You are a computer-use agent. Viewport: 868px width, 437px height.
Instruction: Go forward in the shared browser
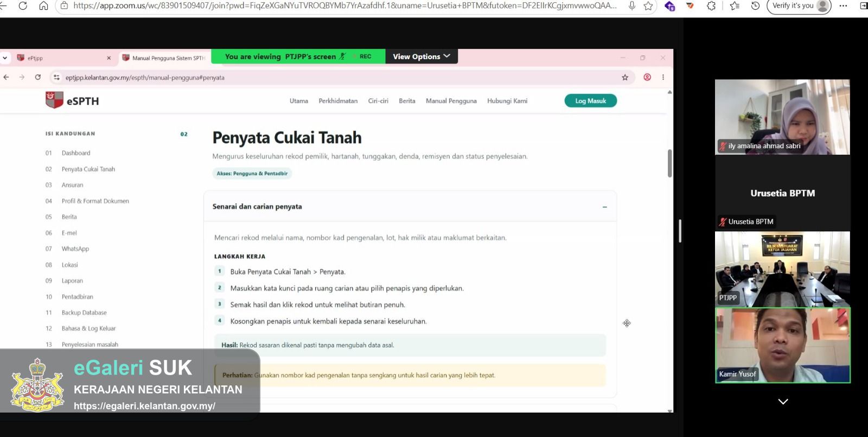click(22, 77)
